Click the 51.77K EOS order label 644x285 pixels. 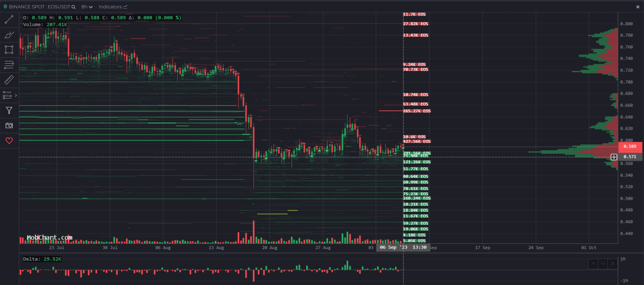[415, 169]
